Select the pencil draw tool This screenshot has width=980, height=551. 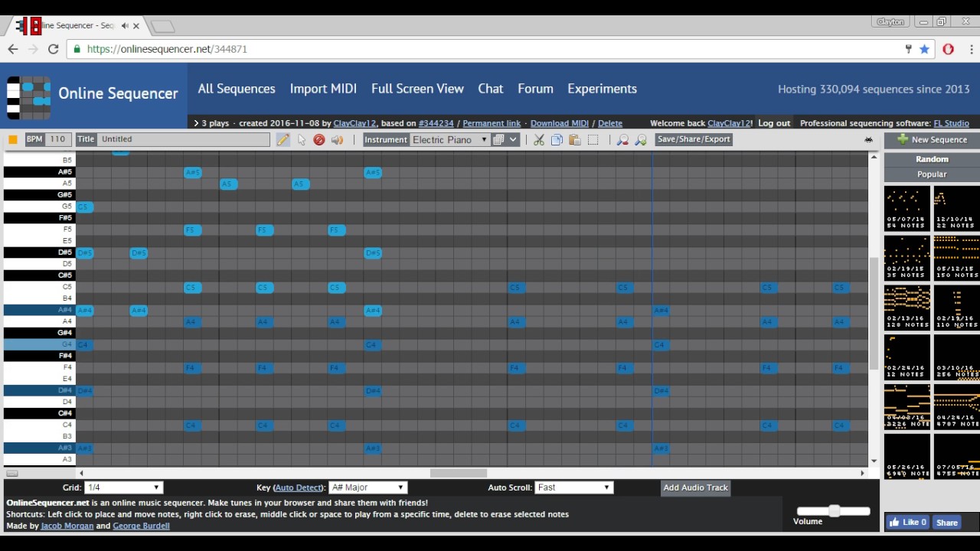click(283, 139)
